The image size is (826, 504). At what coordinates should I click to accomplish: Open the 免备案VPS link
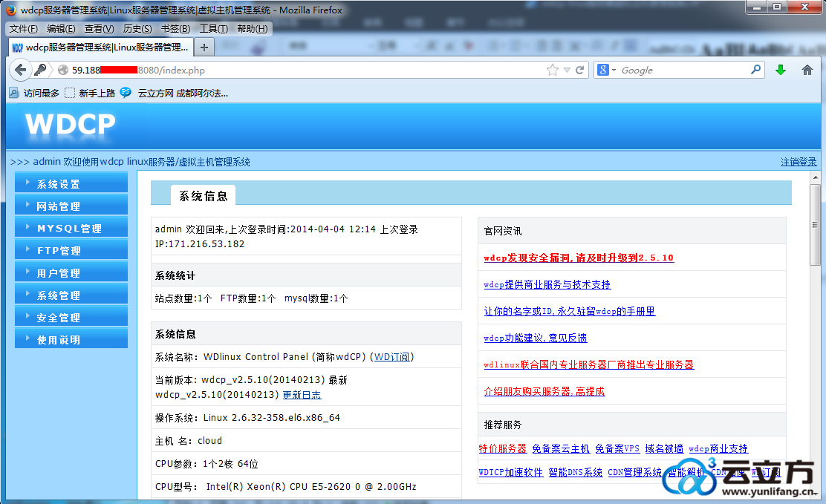[x=617, y=448]
